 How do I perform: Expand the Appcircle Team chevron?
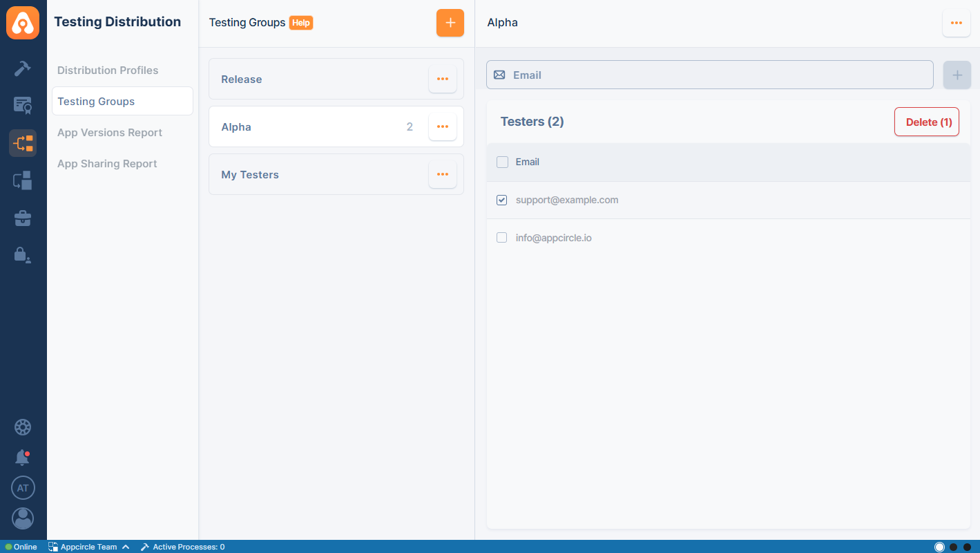(x=126, y=547)
